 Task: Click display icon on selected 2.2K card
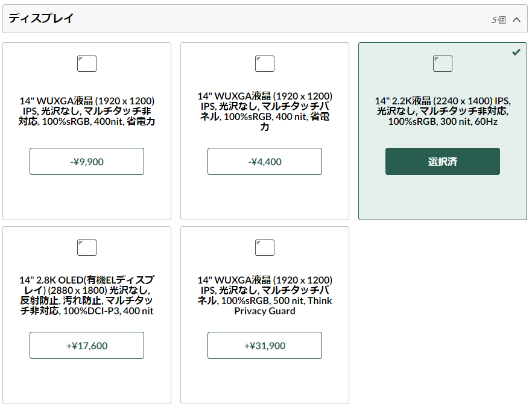pyautogui.click(x=443, y=63)
